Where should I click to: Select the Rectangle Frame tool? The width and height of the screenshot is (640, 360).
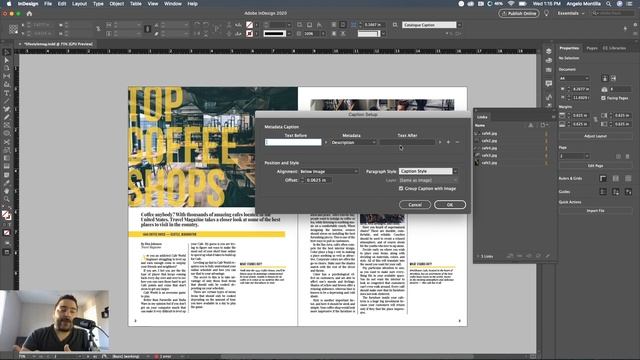click(x=7, y=125)
